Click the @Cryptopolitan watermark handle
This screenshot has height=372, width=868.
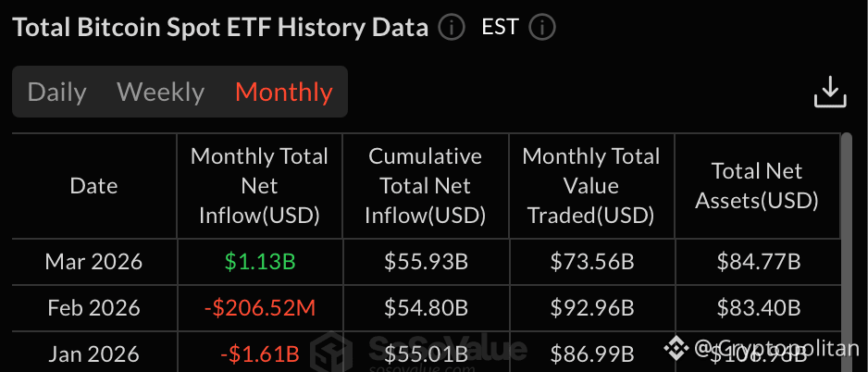(x=775, y=348)
